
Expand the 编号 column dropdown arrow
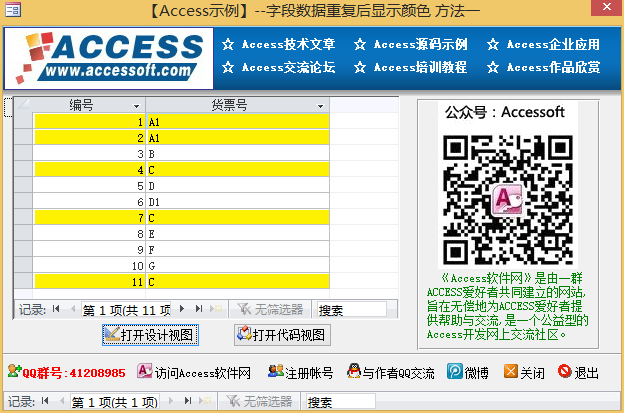point(136,106)
